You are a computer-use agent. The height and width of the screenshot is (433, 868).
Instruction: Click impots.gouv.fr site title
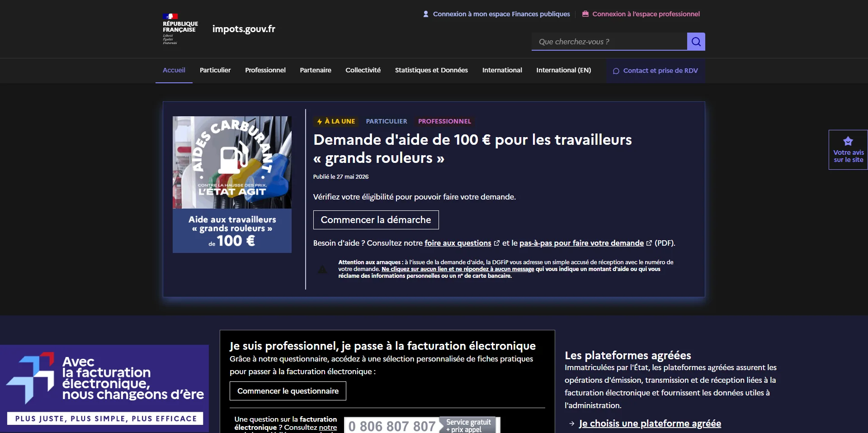(244, 29)
